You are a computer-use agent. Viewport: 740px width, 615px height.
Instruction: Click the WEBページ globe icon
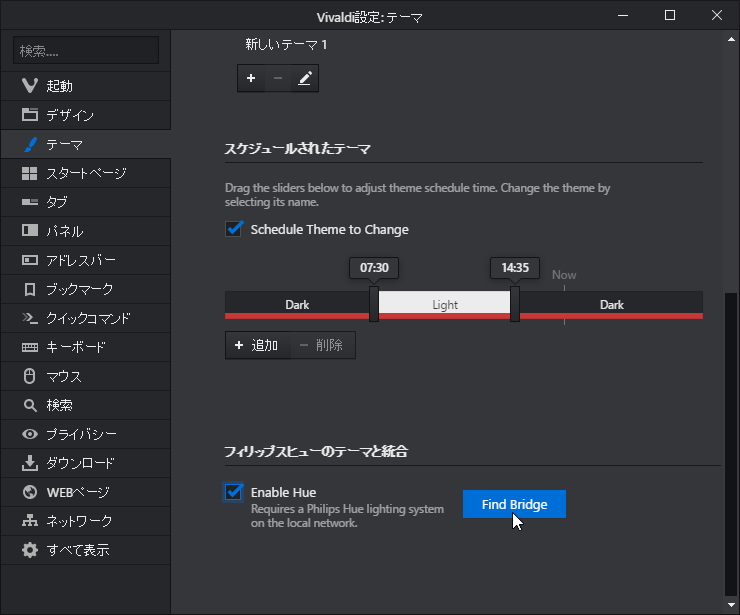(30, 492)
